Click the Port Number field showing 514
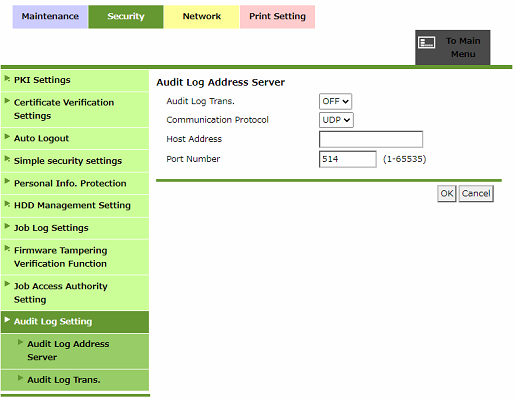 pyautogui.click(x=348, y=159)
